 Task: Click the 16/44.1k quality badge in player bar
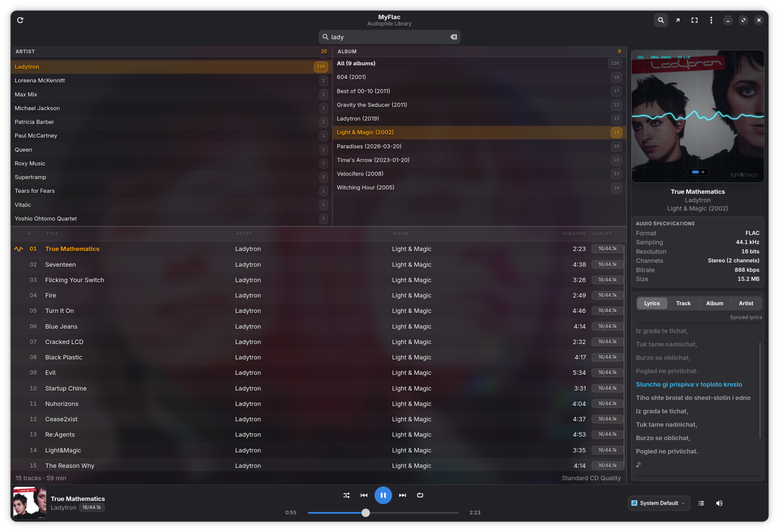coord(91,508)
